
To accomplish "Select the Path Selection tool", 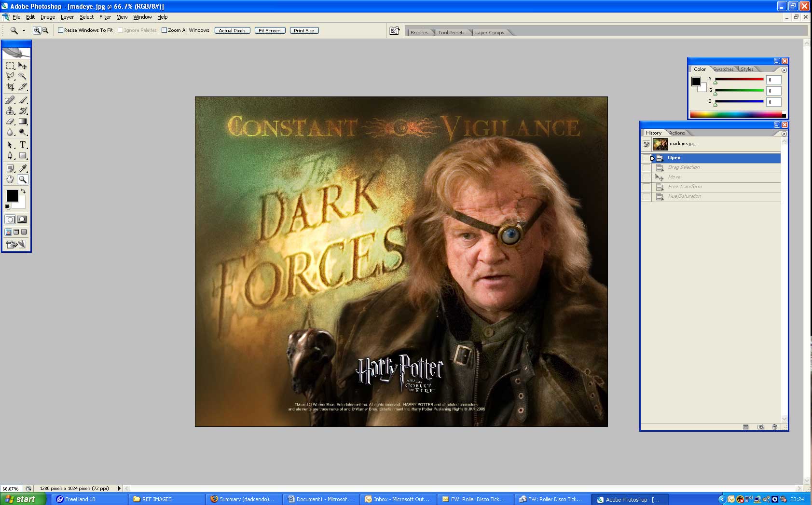I will click(10, 145).
